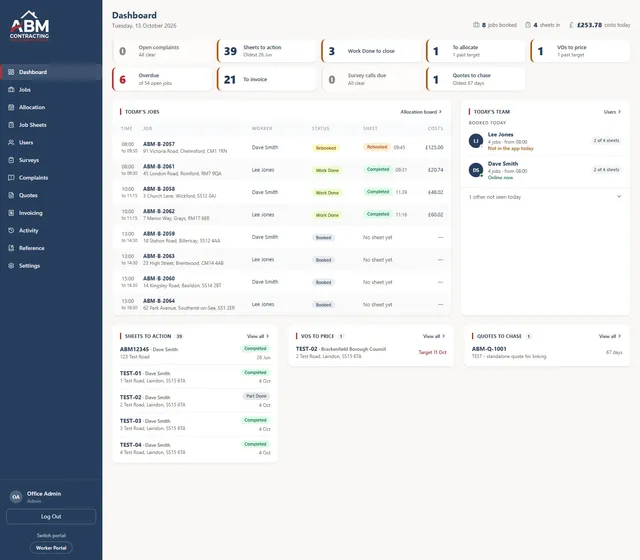
Task: Click the Dashboard grid icon in sidebar
Action: tap(11, 72)
